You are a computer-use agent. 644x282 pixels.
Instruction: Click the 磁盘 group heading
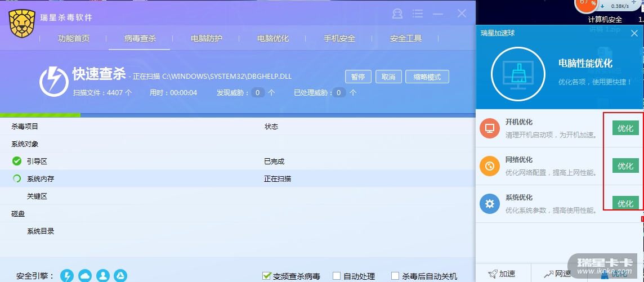coord(17,214)
